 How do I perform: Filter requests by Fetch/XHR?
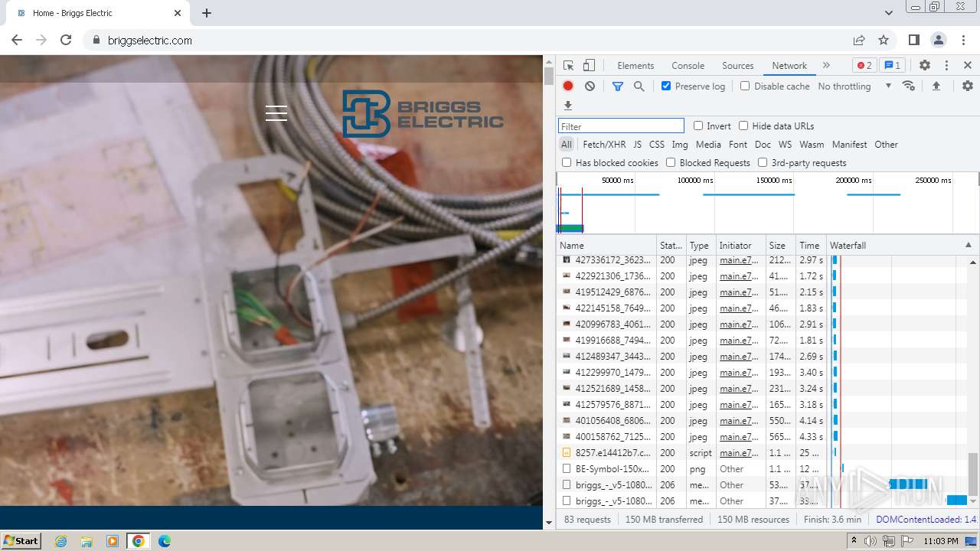pyautogui.click(x=604, y=144)
